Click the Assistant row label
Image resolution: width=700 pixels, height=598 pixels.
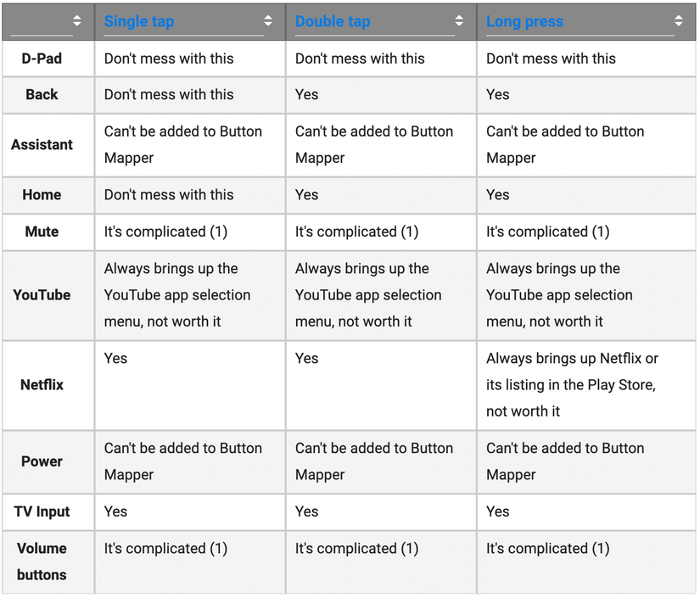pos(42,145)
